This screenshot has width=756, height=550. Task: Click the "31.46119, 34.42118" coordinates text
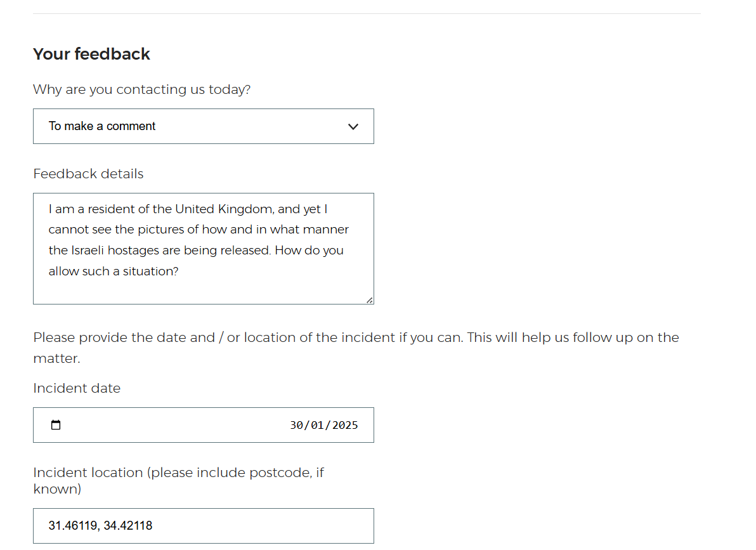pos(100,526)
